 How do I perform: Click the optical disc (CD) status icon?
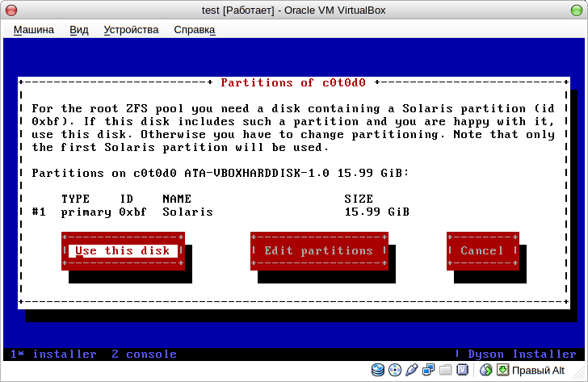(394, 370)
